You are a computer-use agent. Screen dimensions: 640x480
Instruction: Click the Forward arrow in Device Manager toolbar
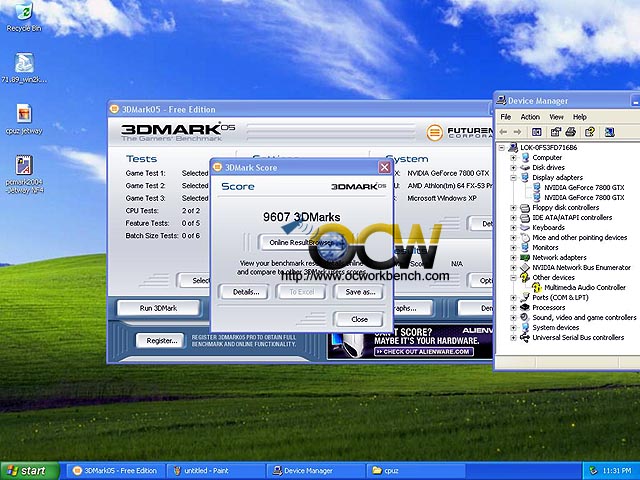pyautogui.click(x=517, y=132)
